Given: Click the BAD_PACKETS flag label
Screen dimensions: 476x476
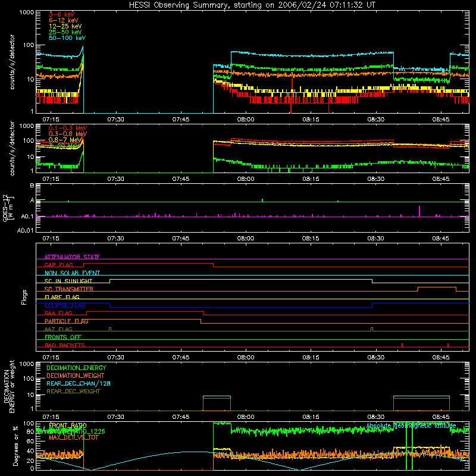Looking at the screenshot, I should tap(65, 345).
